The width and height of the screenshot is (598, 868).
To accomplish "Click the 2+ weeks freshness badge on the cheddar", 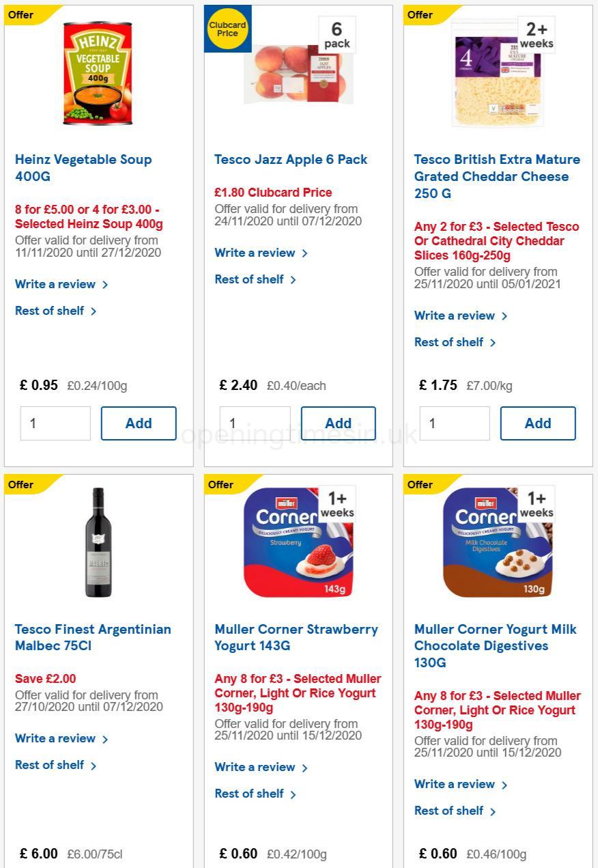I will pos(536,35).
